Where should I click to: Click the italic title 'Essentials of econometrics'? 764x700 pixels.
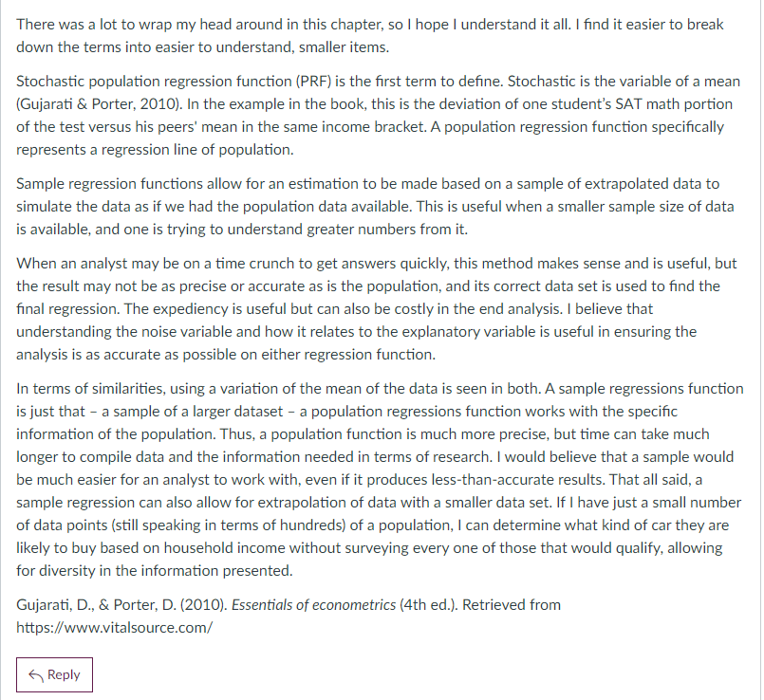click(313, 604)
